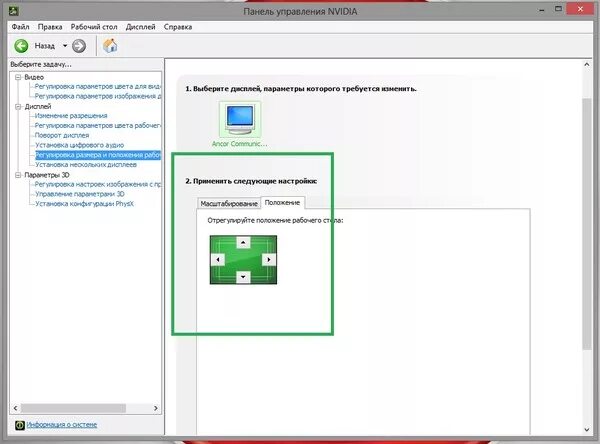
Task: Move desktop position down arrow
Action: click(243, 277)
